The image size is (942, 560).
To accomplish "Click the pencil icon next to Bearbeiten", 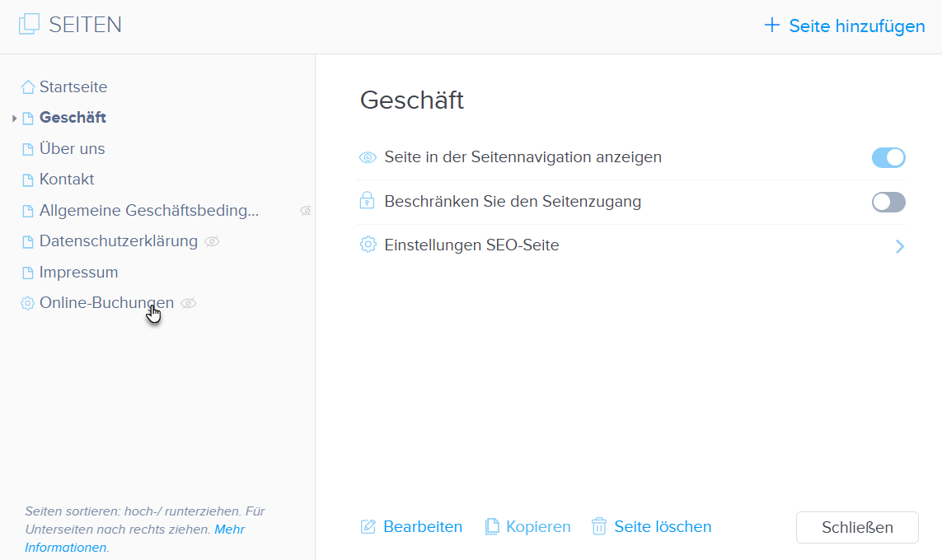I will [368, 526].
